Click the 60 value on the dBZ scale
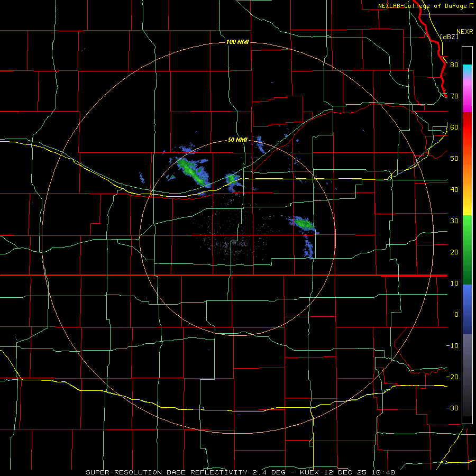The width and height of the screenshot is (476, 476). 454,127
